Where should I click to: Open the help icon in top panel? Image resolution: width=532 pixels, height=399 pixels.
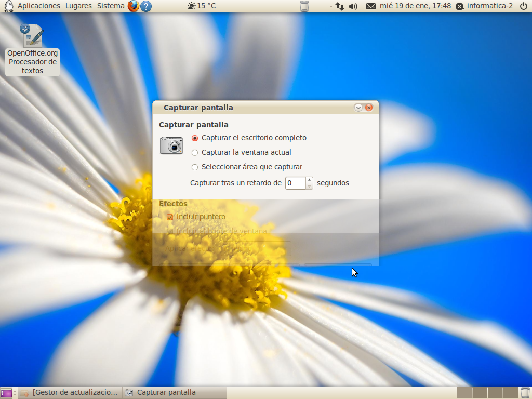click(146, 6)
